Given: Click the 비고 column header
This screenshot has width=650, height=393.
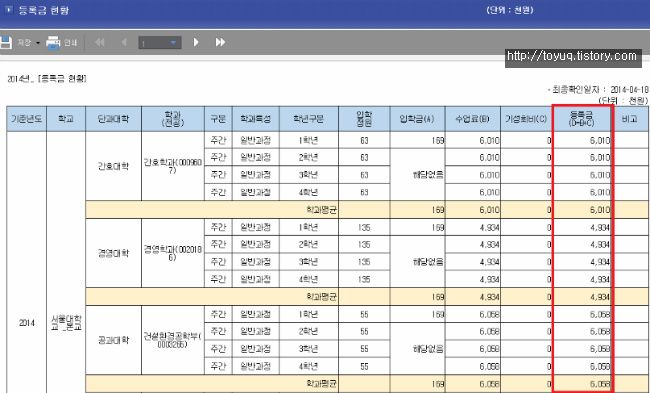Looking at the screenshot, I should pos(630,119).
